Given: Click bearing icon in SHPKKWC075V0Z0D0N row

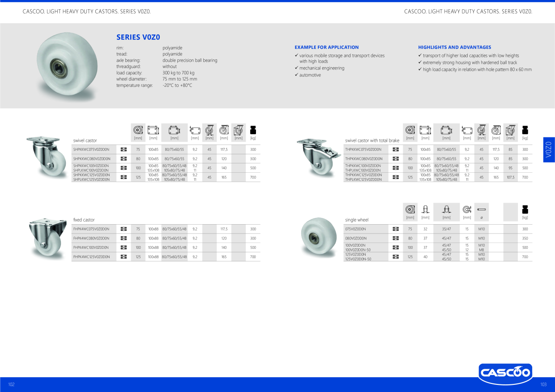Looking at the screenshot, I should [x=124, y=149].
